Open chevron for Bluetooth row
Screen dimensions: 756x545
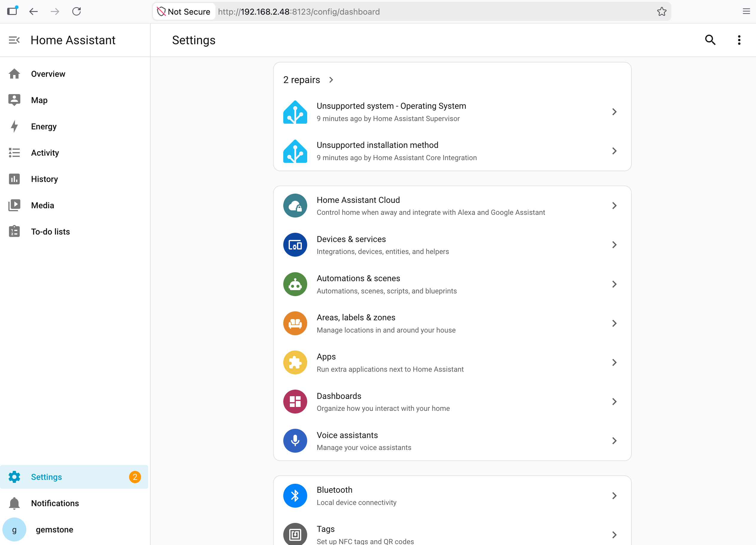pyautogui.click(x=614, y=496)
